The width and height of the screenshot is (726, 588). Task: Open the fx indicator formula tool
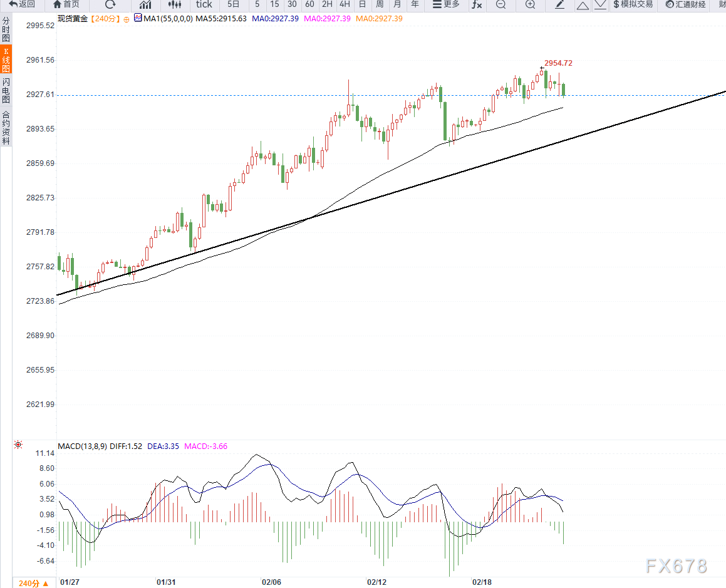click(477, 4)
